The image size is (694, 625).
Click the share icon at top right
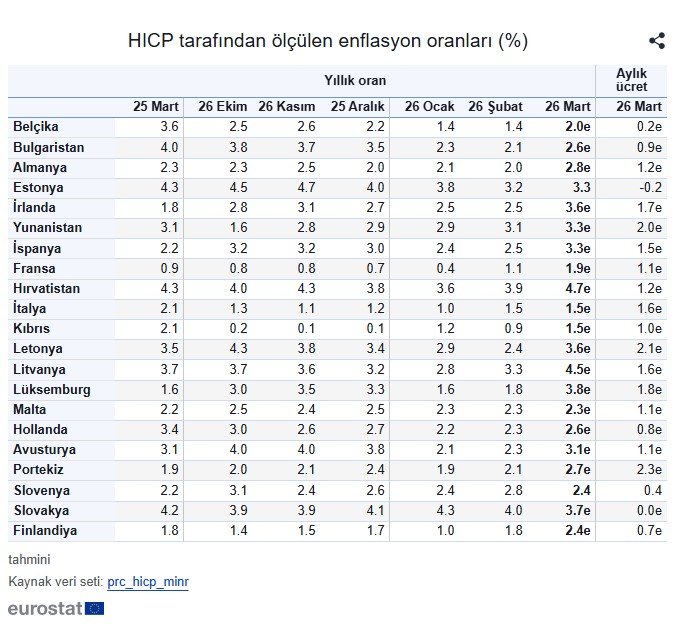point(657,41)
